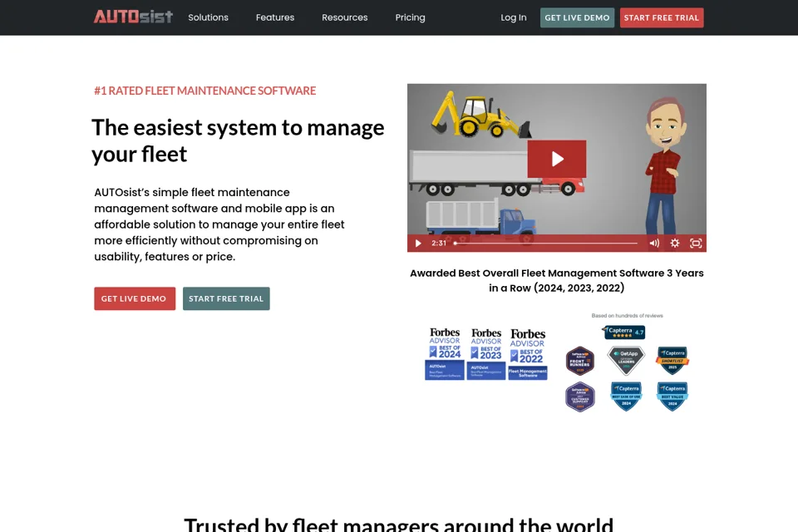Click the Software Advice Front Runners badge
The height and width of the screenshot is (532, 798).
pos(580,361)
